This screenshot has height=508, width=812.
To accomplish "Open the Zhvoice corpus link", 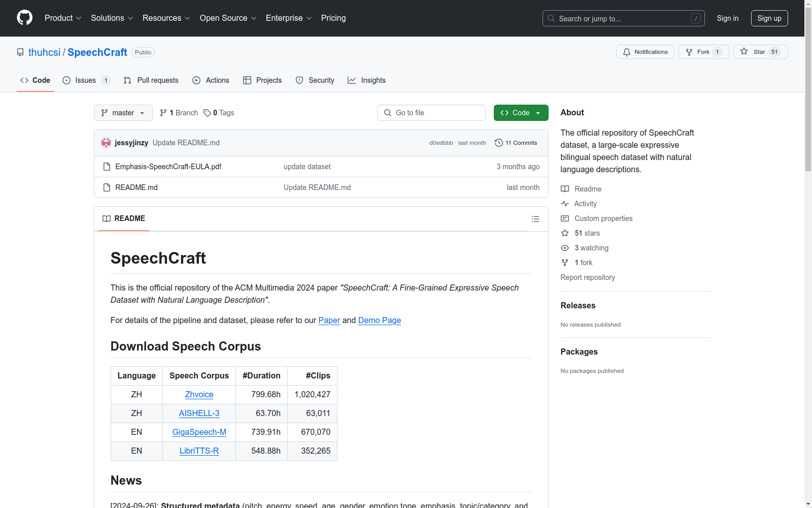I will coord(199,394).
